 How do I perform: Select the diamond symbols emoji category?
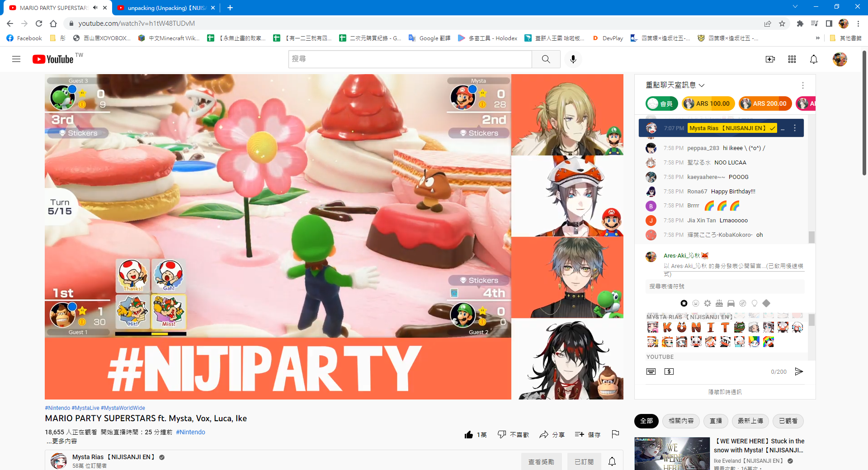coord(766,303)
